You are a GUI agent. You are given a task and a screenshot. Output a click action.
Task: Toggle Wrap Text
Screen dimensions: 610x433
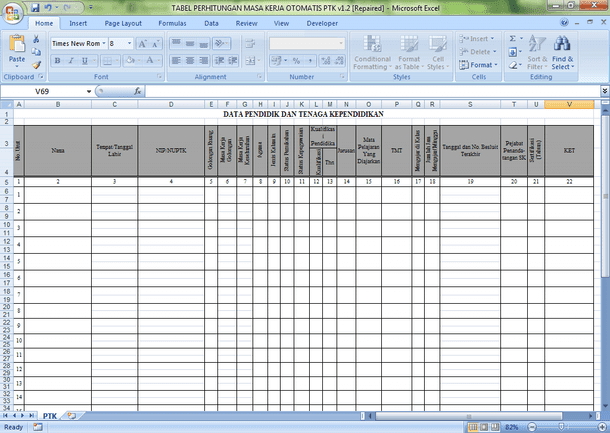(250, 43)
